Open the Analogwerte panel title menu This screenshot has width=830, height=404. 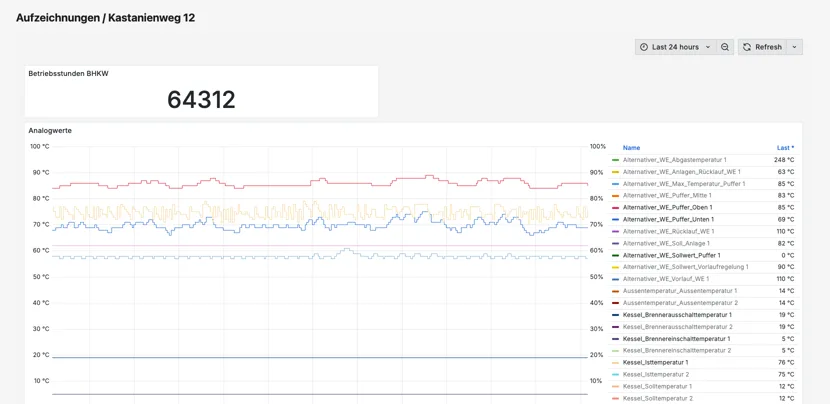click(50, 130)
